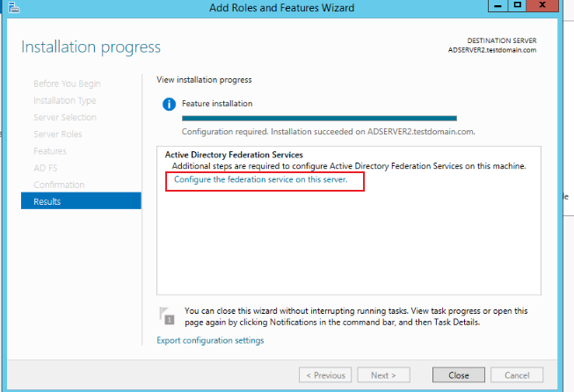The image size is (574, 392).
Task: Click the Previous button
Action: [x=325, y=375]
